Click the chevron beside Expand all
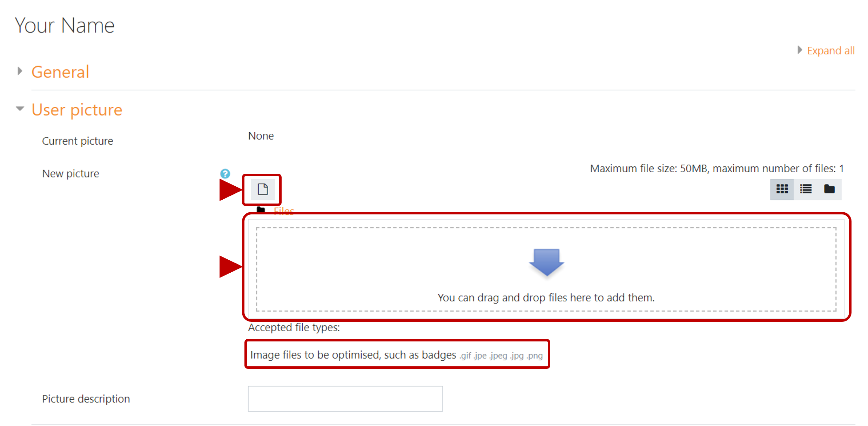The height and width of the screenshot is (426, 868). (x=800, y=50)
